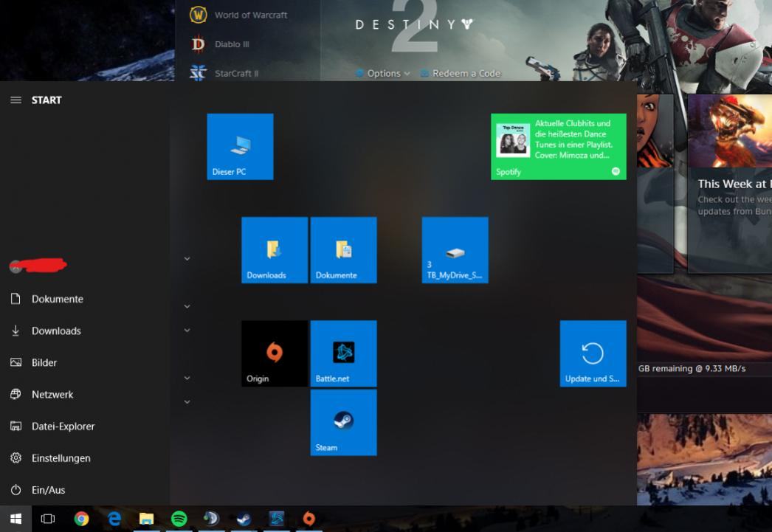Image resolution: width=772 pixels, height=532 pixels.
Task: Open Task View from the taskbar
Action: [x=48, y=519]
